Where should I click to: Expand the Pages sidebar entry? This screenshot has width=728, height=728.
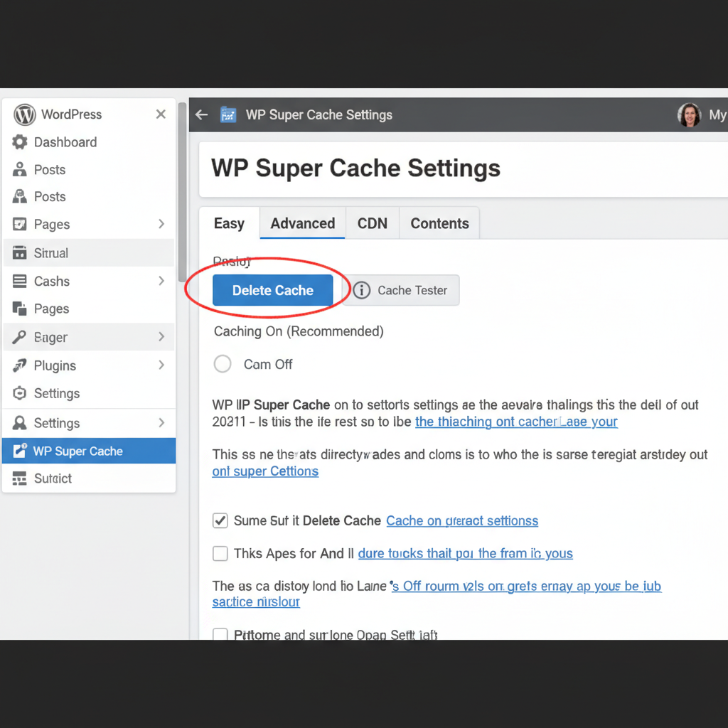pyautogui.click(x=161, y=224)
